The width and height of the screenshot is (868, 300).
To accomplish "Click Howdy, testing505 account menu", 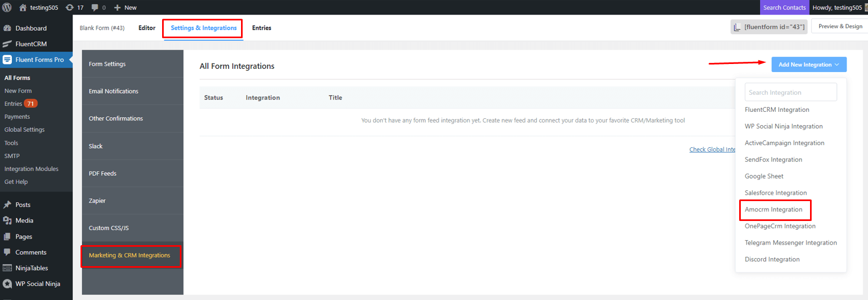I will click(x=838, y=8).
